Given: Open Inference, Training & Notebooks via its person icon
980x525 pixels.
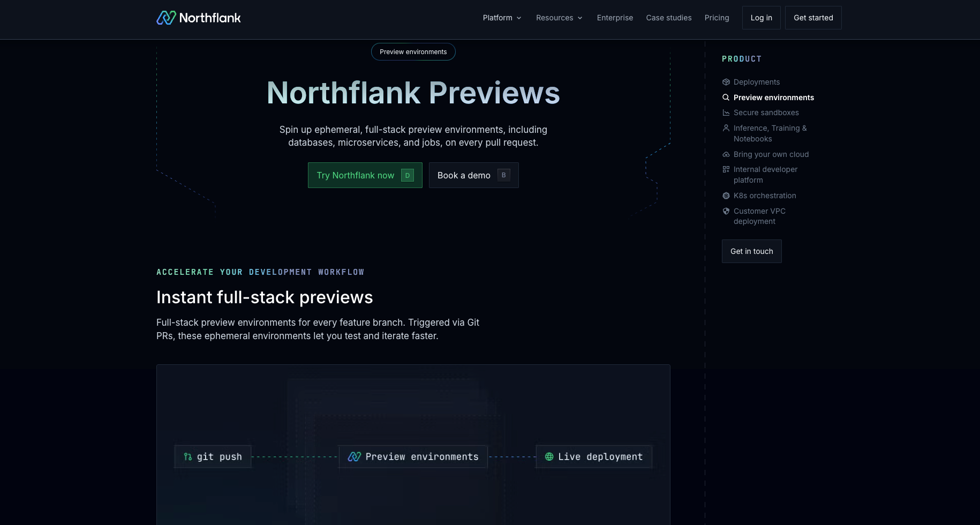Looking at the screenshot, I should [726, 128].
